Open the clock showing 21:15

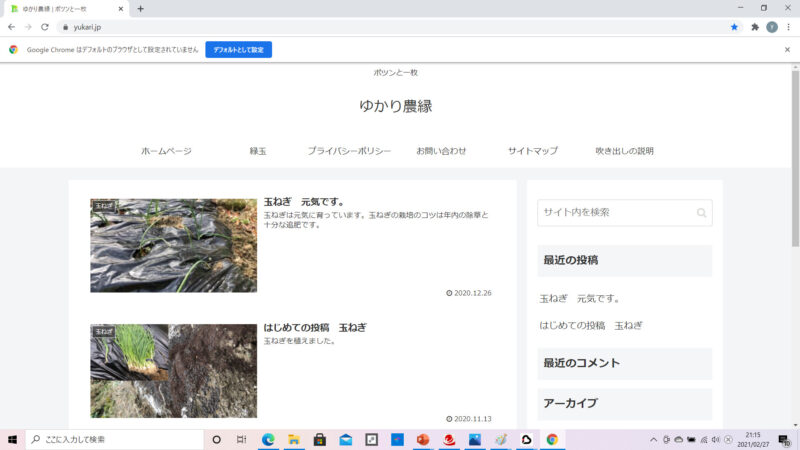pyautogui.click(x=753, y=439)
